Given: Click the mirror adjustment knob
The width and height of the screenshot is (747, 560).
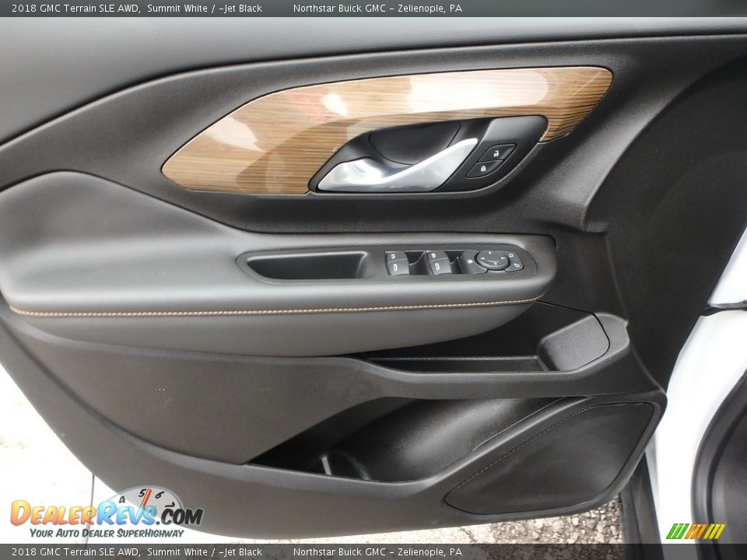Looking at the screenshot, I should (x=492, y=261).
